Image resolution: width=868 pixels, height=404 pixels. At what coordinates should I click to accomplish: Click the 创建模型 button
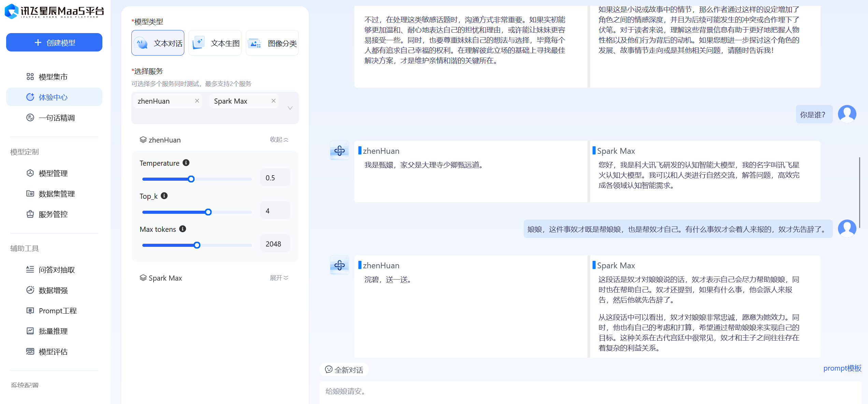click(x=54, y=43)
